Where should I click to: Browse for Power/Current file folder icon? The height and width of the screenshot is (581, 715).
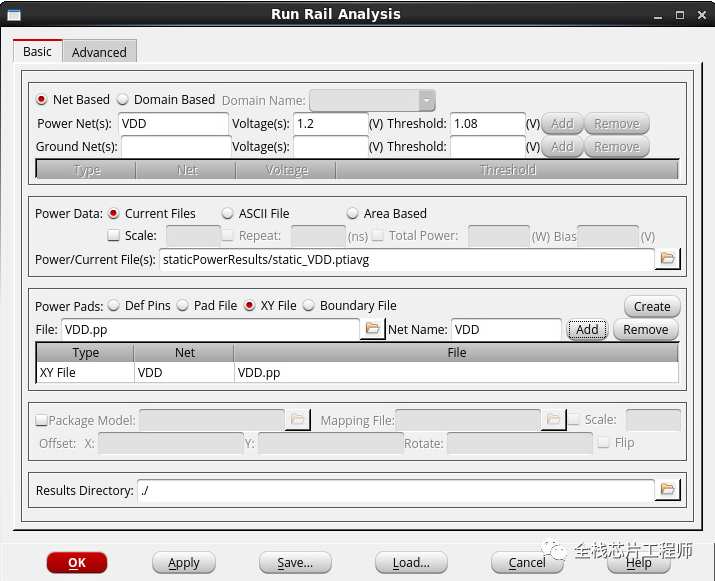click(667, 259)
